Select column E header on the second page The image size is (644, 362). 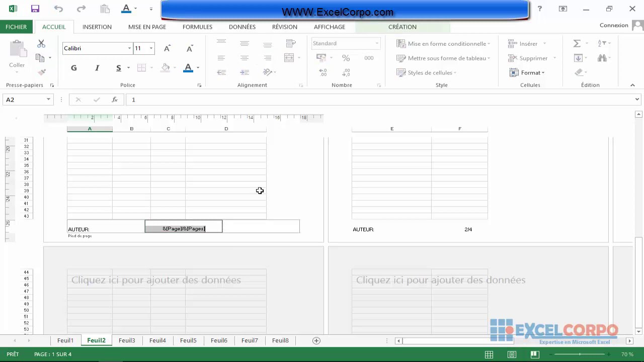coord(392,129)
